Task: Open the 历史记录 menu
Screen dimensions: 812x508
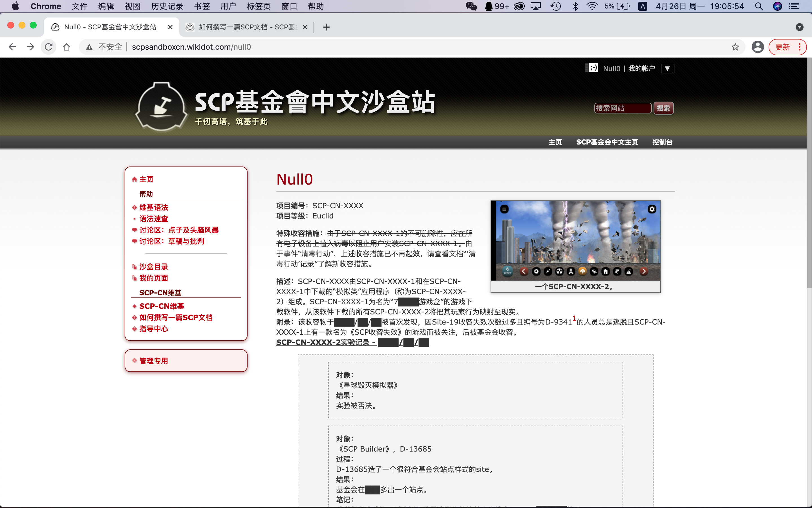Action: tap(167, 6)
